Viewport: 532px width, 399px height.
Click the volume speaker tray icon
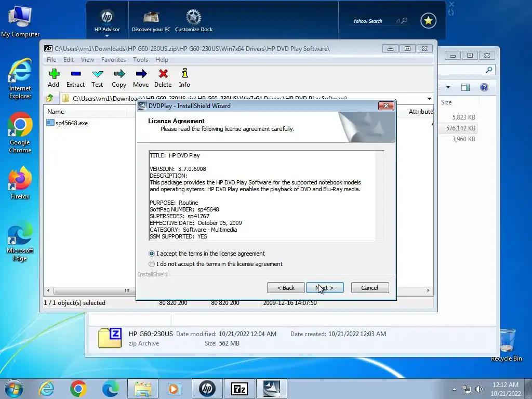tap(479, 389)
